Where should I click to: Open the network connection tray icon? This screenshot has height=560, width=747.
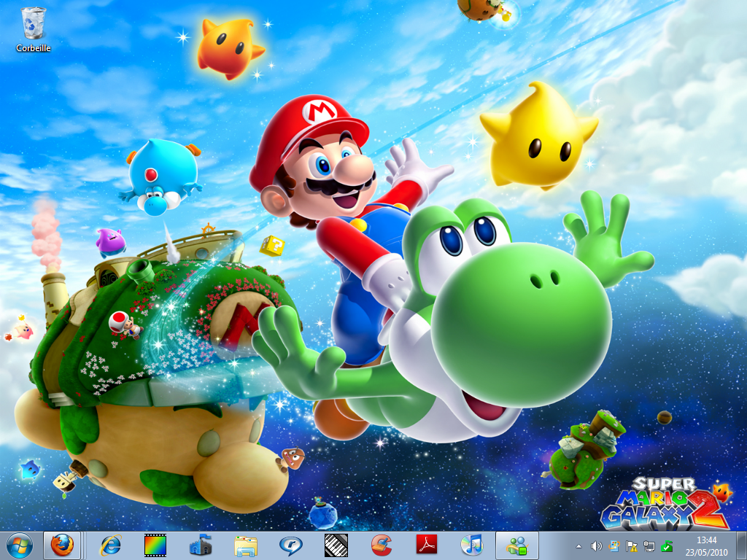click(x=649, y=546)
